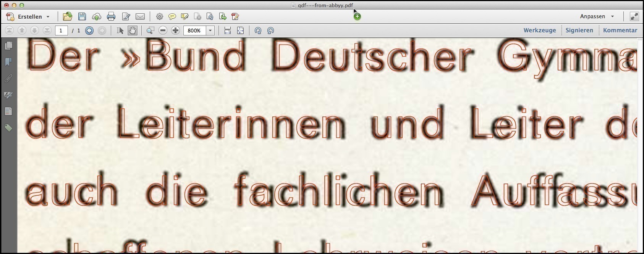The image size is (644, 254).
Task: Click the page number input field
Action: [x=61, y=31]
